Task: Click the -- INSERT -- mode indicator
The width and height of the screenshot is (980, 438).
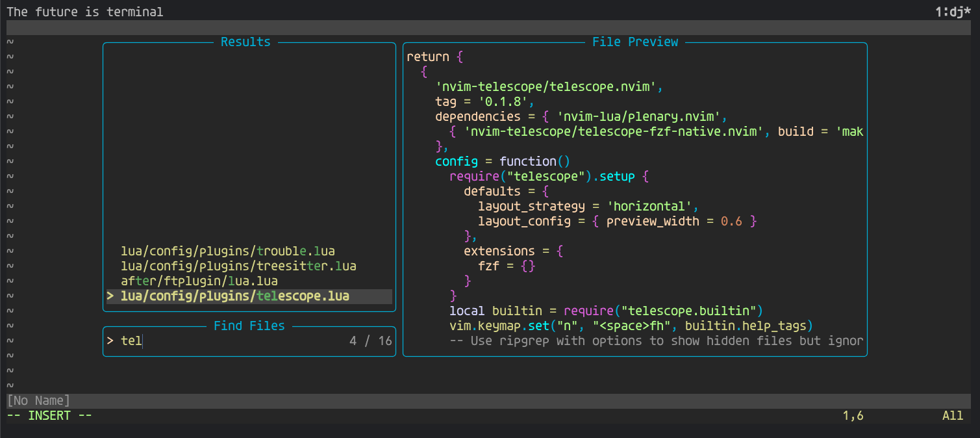Action: coord(49,415)
